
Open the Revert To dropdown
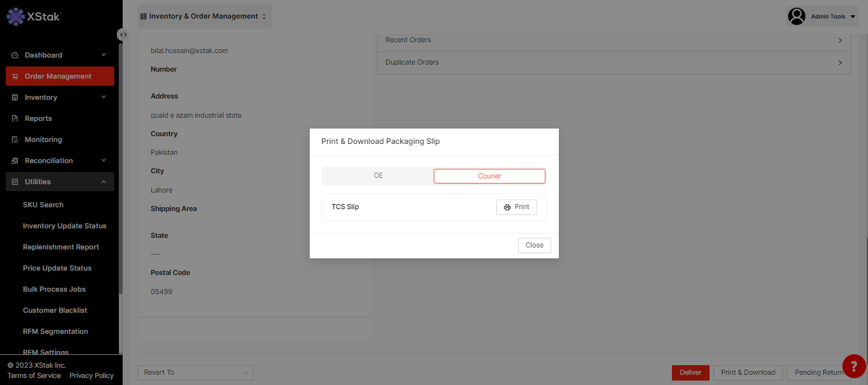[195, 373]
